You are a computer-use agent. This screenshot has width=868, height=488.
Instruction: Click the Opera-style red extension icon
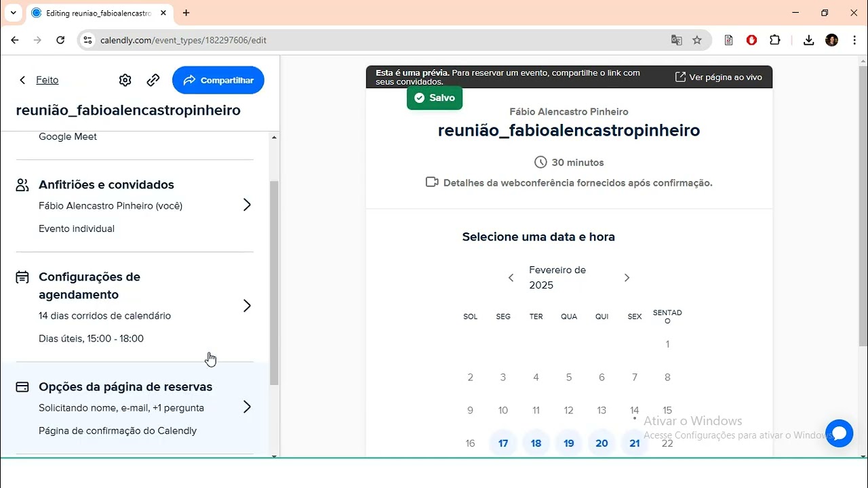(751, 40)
